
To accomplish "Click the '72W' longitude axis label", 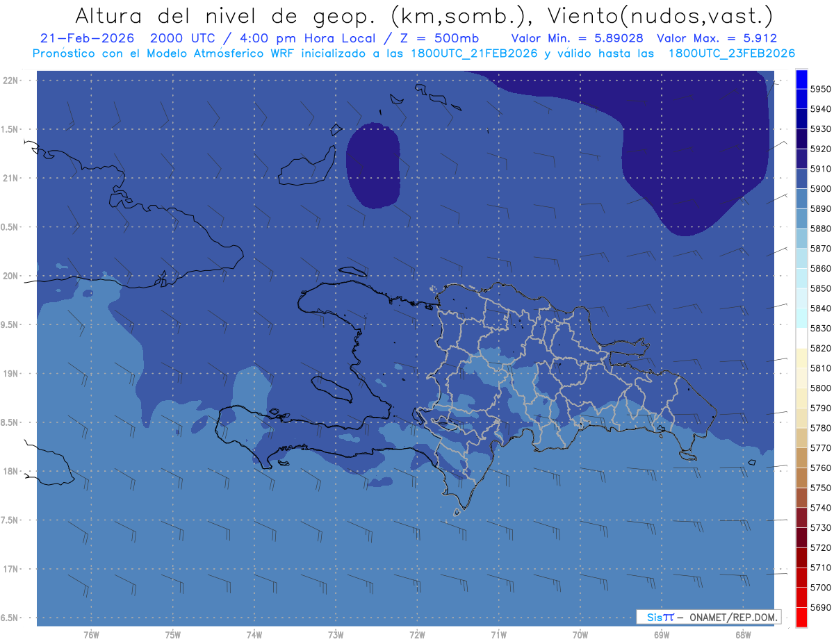I will (x=417, y=635).
